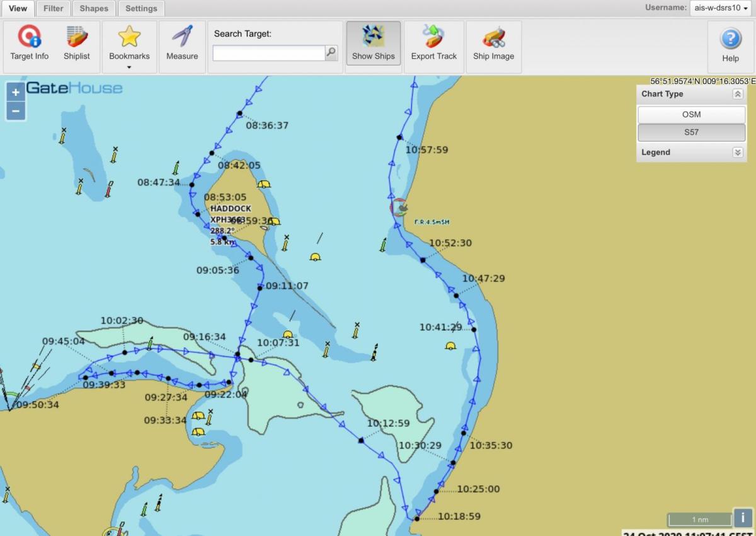
Task: Switch to the View tab
Action: [x=18, y=8]
